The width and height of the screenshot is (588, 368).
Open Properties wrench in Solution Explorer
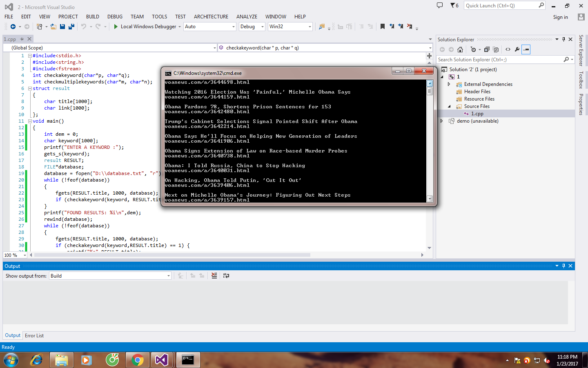(x=517, y=49)
